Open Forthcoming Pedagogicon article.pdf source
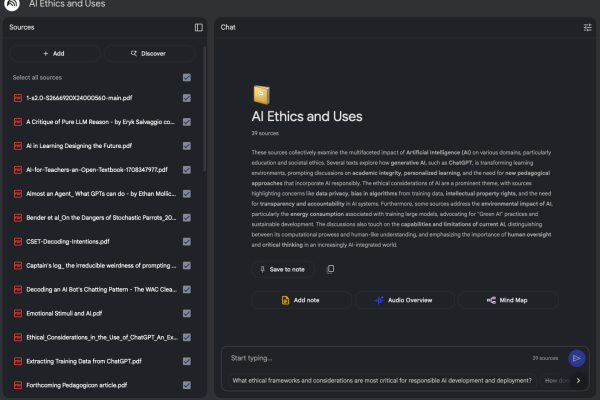 (77, 385)
